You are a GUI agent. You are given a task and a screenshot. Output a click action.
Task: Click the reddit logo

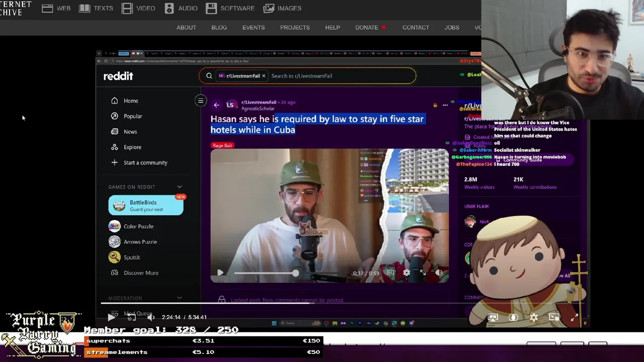tap(118, 76)
